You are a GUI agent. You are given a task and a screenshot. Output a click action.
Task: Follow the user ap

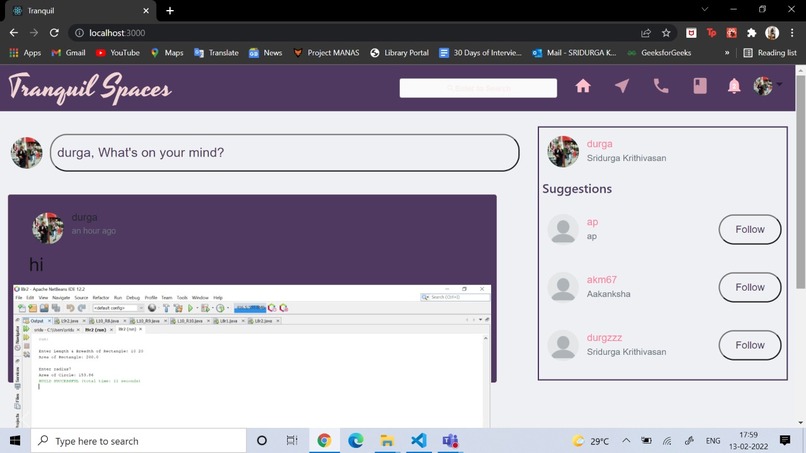[749, 229]
